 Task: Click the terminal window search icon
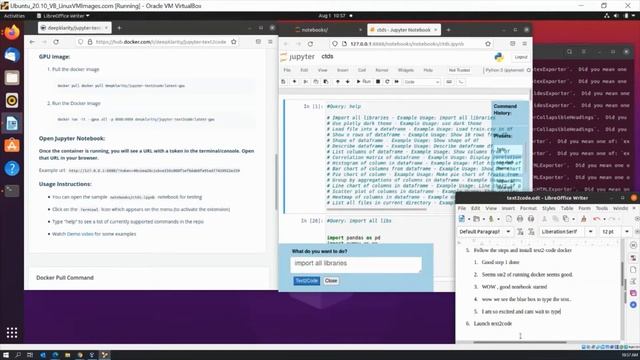(569, 52)
